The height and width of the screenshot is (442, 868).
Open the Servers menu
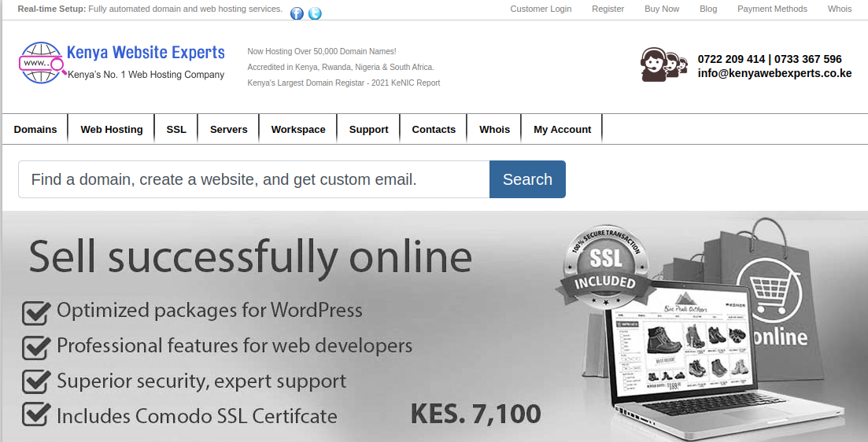pyautogui.click(x=229, y=130)
